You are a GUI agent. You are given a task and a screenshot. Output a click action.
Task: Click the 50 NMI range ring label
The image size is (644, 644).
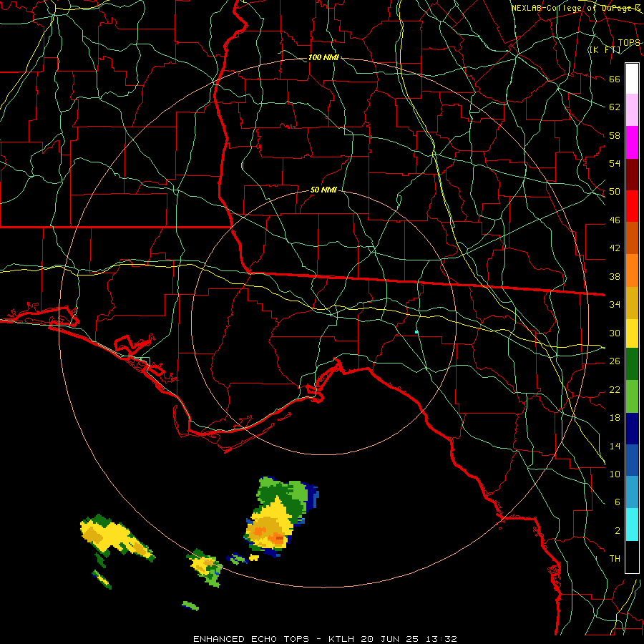point(323,190)
